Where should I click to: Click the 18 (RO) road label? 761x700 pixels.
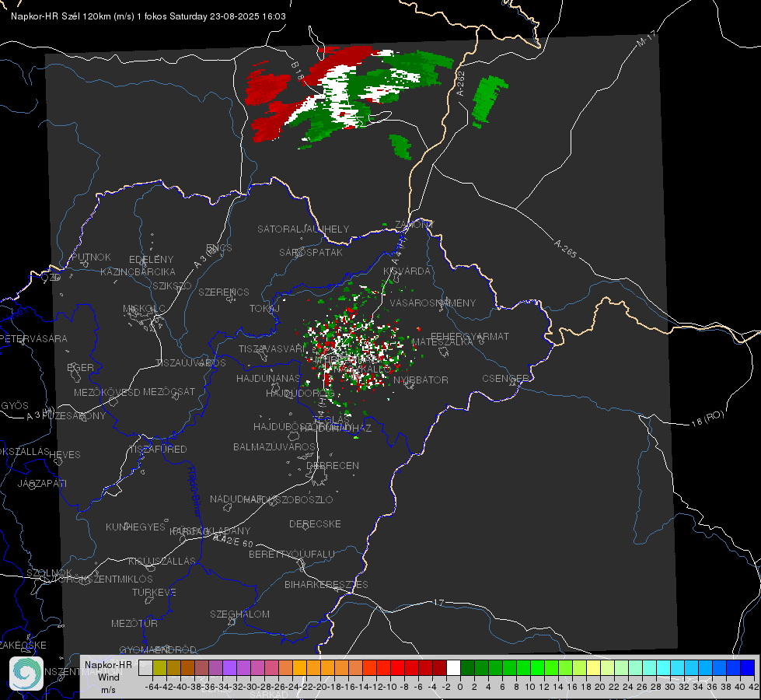(707, 418)
